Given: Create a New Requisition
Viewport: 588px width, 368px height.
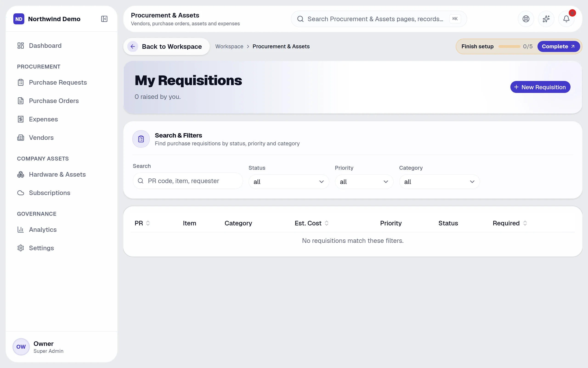Looking at the screenshot, I should pyautogui.click(x=540, y=87).
